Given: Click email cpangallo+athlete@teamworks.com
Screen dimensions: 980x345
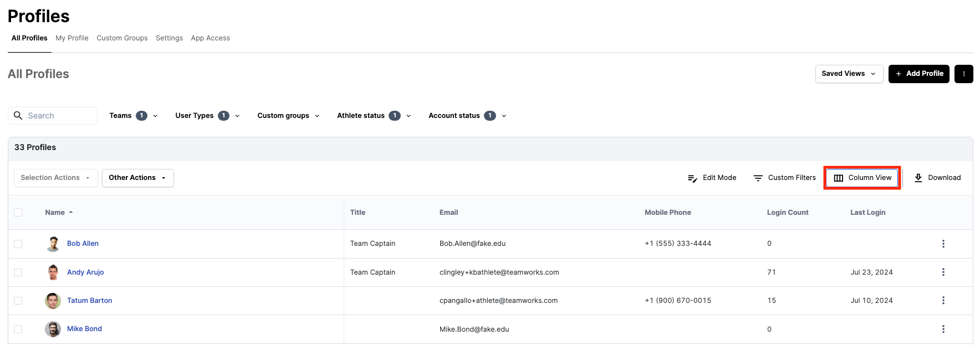Looking at the screenshot, I should (498, 301).
